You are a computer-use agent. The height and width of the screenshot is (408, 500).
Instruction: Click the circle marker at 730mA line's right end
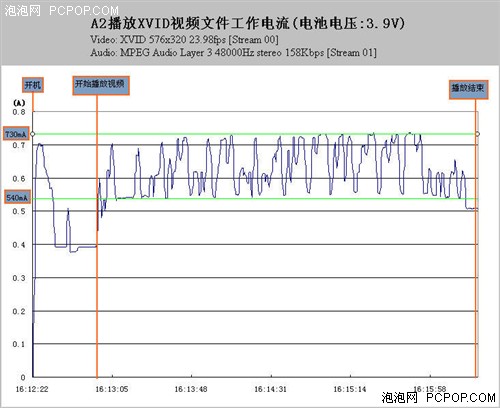pyautogui.click(x=477, y=134)
